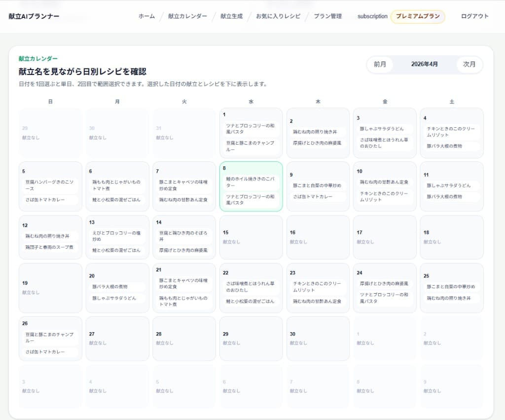Click えびとブロッコリーの塩炒め on day 13
Screen dimensions: 505x420
[117, 236]
